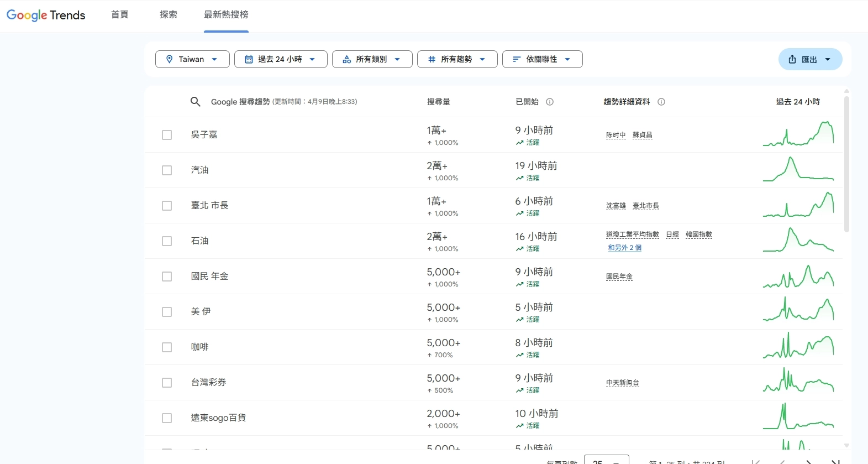Click the 16 小時前 start time cell

tap(536, 237)
